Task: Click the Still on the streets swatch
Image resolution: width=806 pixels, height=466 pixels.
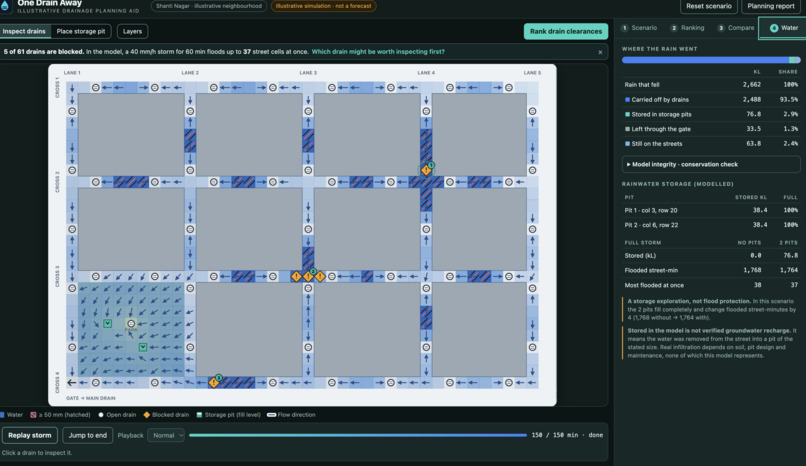Action: click(x=627, y=144)
